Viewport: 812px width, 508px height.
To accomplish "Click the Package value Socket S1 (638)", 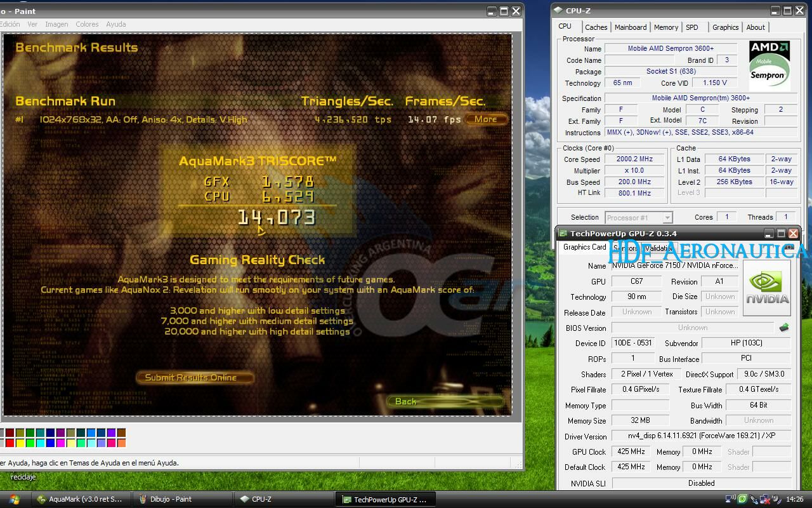I will point(671,71).
